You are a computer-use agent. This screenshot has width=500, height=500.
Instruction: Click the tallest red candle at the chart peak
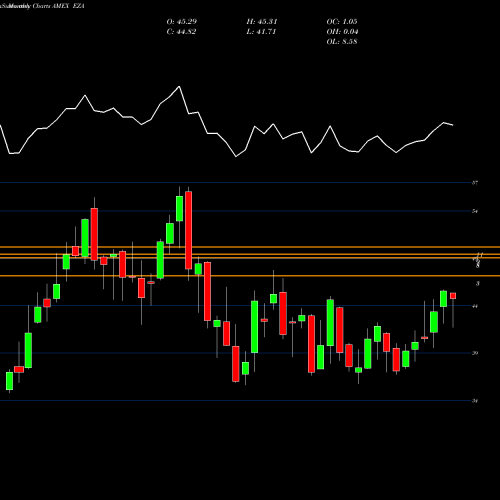[189, 230]
